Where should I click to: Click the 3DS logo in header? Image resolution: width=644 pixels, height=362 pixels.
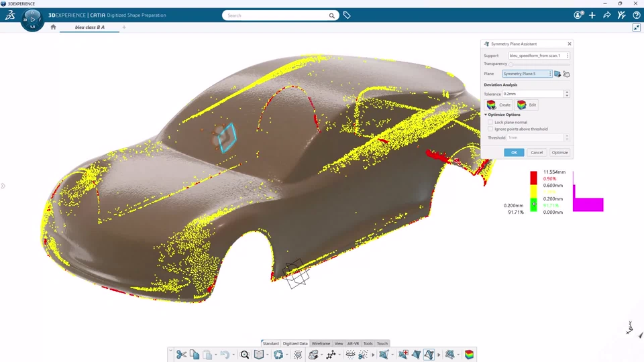point(10,15)
